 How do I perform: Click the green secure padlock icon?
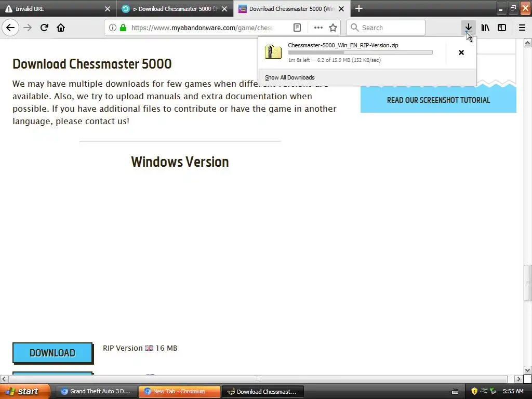click(x=123, y=28)
